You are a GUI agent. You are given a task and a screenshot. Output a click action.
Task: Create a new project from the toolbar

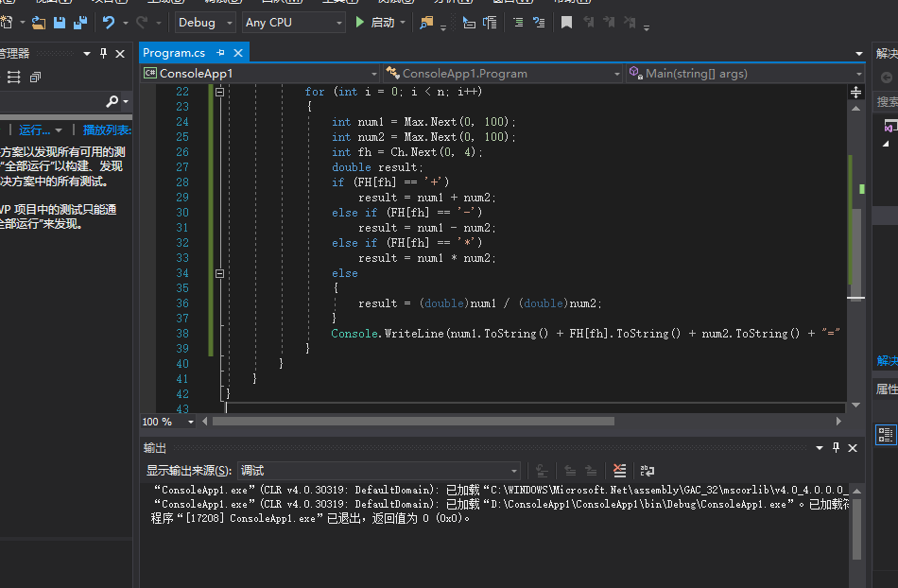[x=7, y=23]
